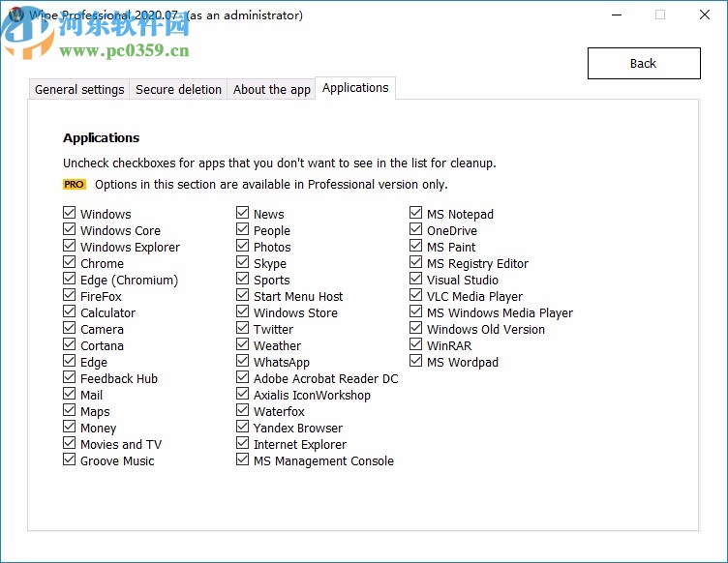
Task: Toggle the Twitter checkbox
Action: (242, 328)
